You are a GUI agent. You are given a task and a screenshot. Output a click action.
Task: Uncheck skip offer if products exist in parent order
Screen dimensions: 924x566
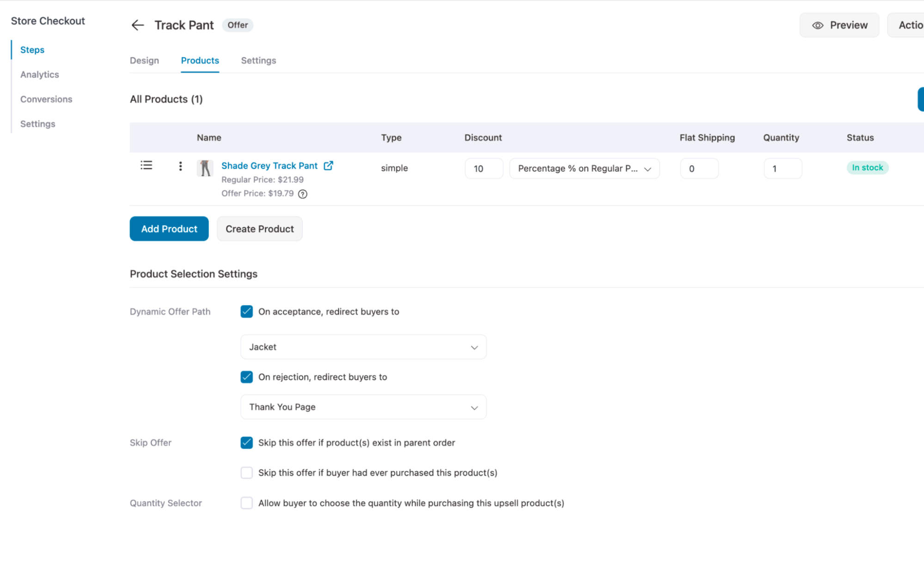click(x=246, y=443)
